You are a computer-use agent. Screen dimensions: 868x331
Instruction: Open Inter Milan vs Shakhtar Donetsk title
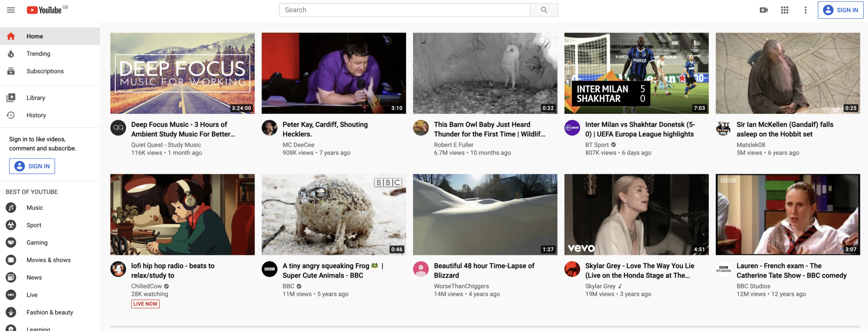pos(640,129)
